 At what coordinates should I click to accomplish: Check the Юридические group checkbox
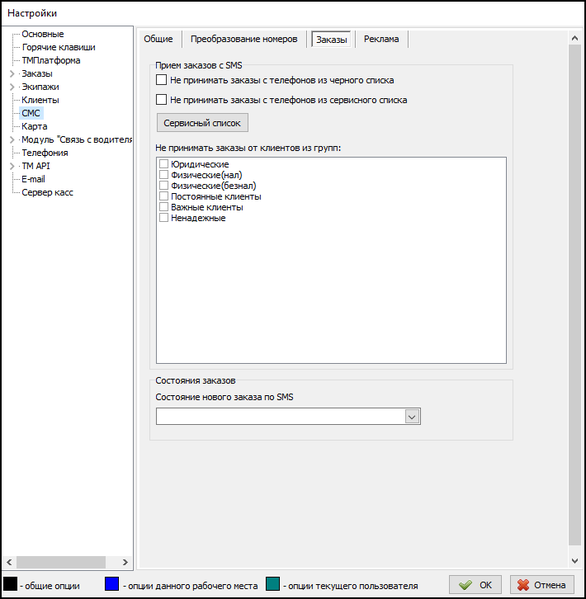[163, 164]
